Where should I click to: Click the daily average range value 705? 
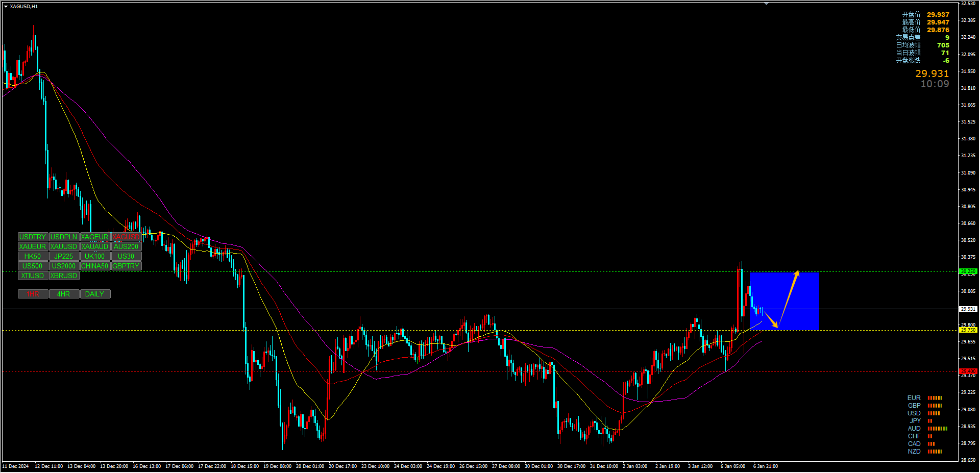tap(943, 45)
